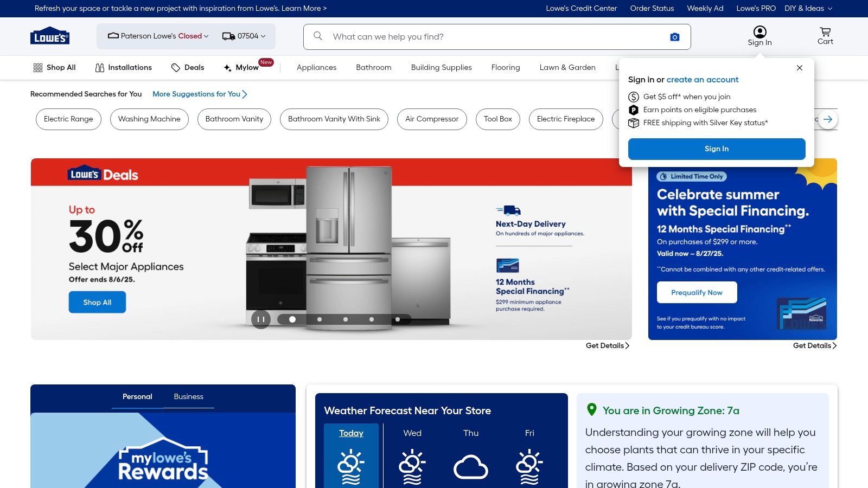This screenshot has width=868, height=488.
Task: Open the Weekly Ad link
Action: coord(705,8)
